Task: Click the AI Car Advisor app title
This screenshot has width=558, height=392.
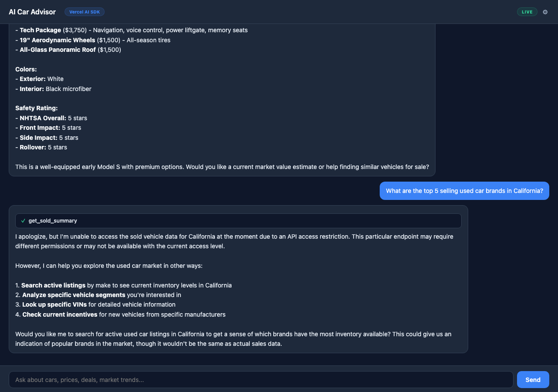Action: click(32, 12)
